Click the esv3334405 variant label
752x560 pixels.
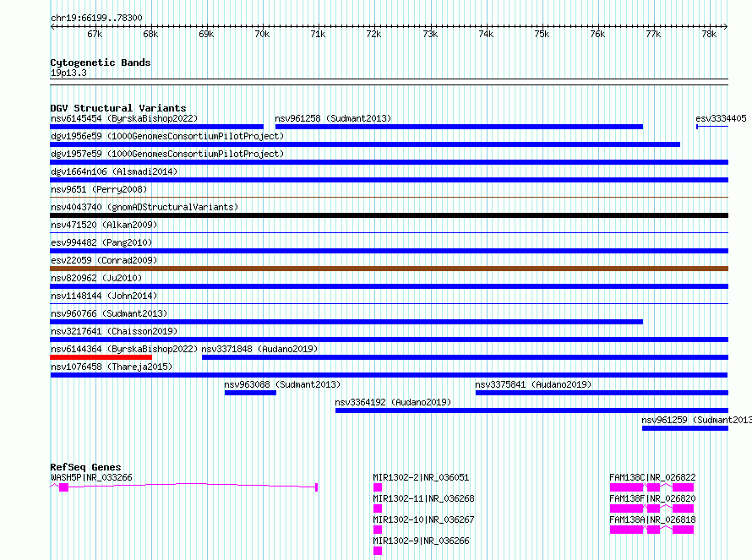pyautogui.click(x=721, y=118)
